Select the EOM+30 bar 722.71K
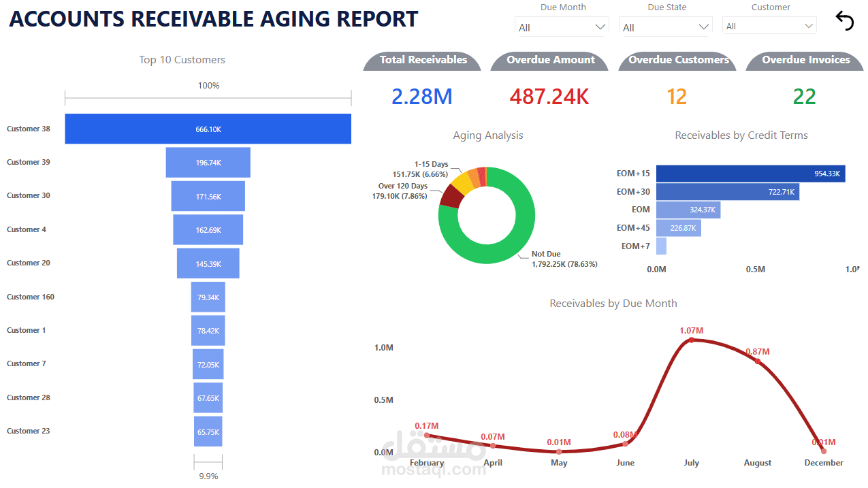The width and height of the screenshot is (868, 488). 728,192
